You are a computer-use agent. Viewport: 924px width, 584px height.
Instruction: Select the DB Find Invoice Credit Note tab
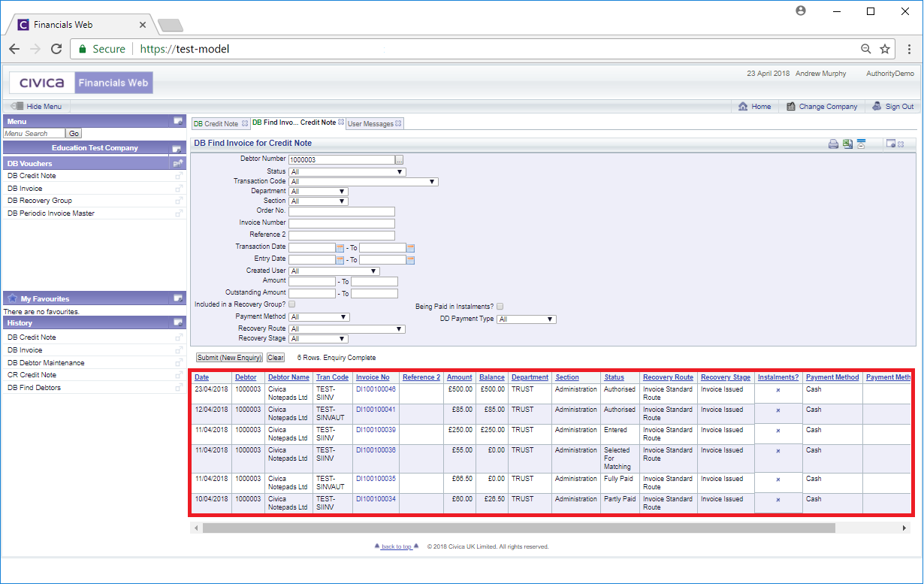point(294,123)
